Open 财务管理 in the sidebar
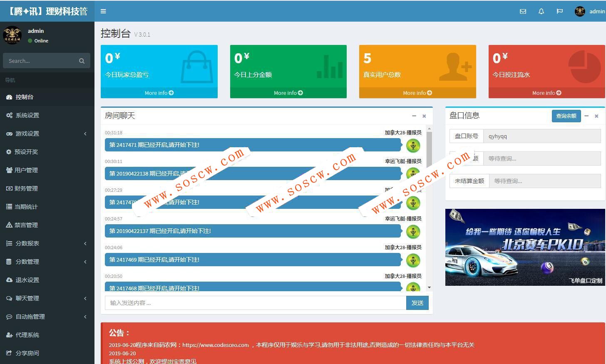Screen dimensions: 606x364 [47, 188]
